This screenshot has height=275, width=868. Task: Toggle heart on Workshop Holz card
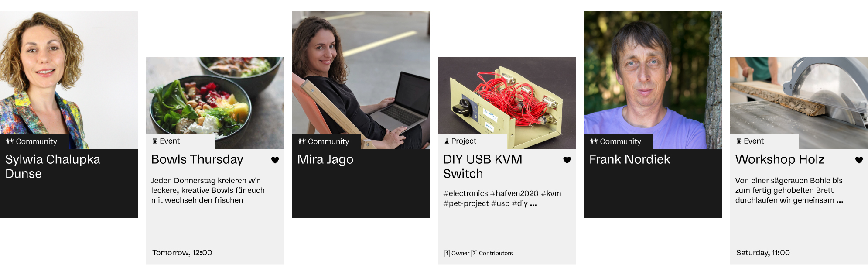859,160
